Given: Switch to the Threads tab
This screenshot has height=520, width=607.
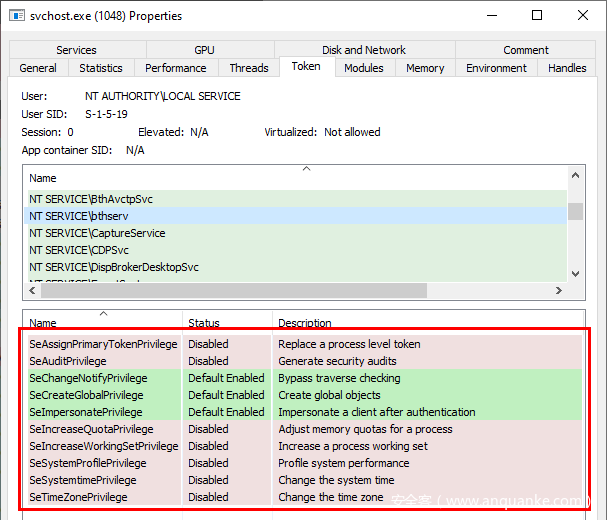Looking at the screenshot, I should [x=249, y=68].
